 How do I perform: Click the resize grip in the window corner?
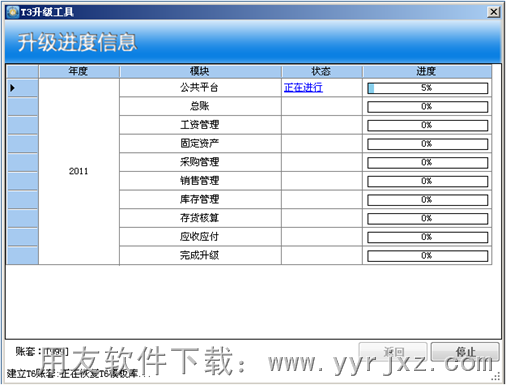(x=496, y=377)
